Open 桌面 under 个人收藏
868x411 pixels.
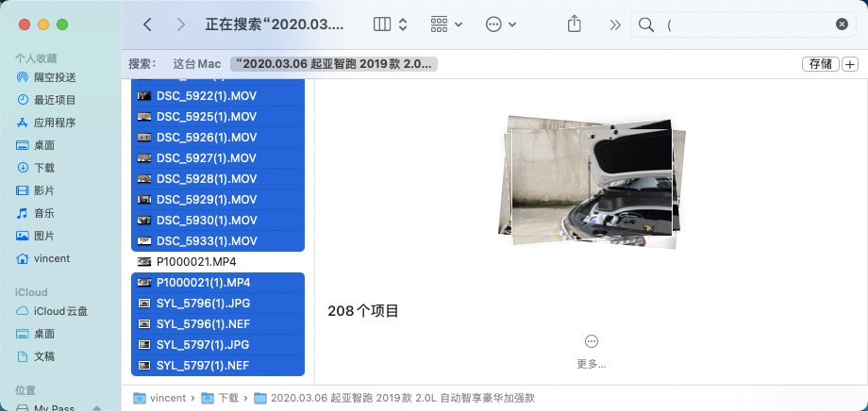[36, 145]
